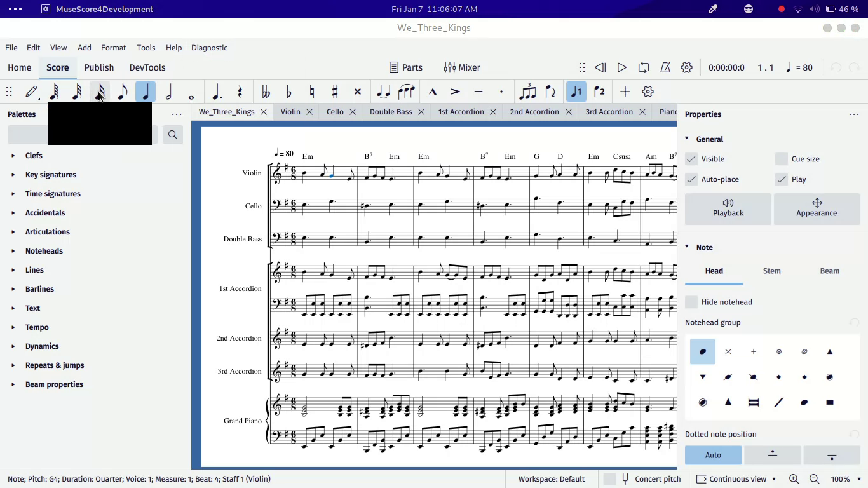The width and height of the screenshot is (868, 488).
Task: Expand the Key signatures palette
Action: [13, 175]
